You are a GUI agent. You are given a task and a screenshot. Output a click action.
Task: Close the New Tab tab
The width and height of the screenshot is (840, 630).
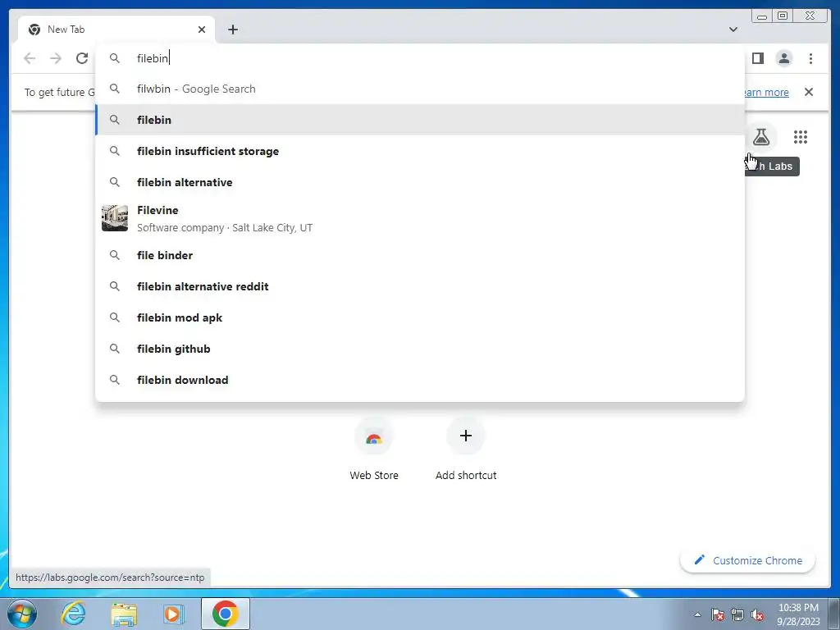tap(202, 30)
